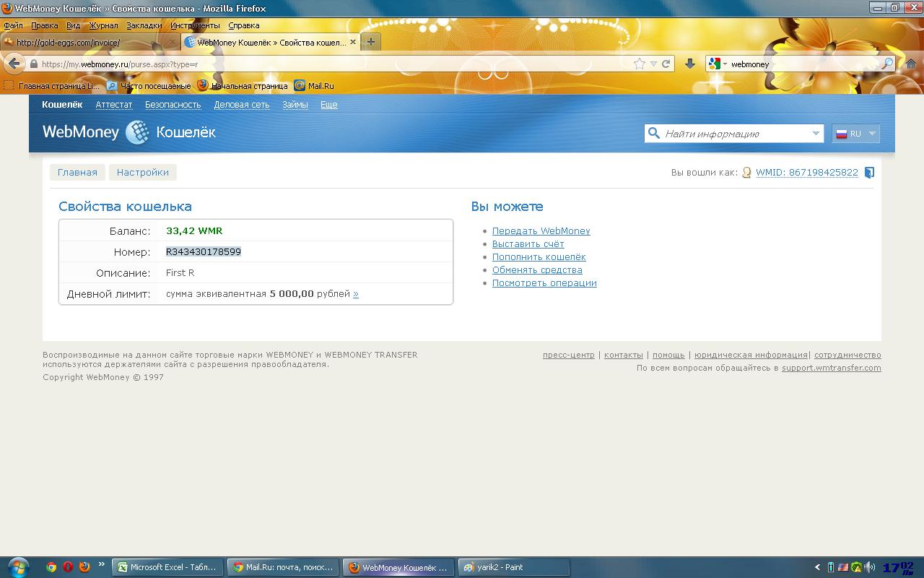
Task: Open the контакты footer link
Action: pos(624,355)
